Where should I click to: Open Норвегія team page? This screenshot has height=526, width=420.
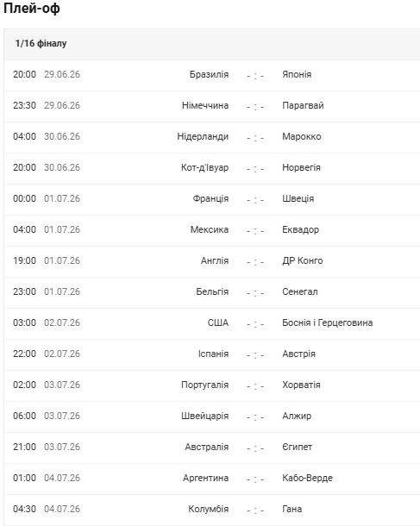click(301, 167)
